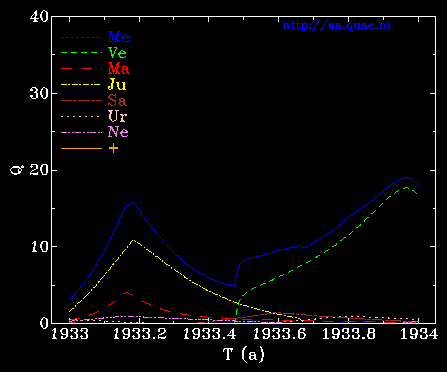This screenshot has height=372, width=447.
Task: Click the 'Ur' legend label
Action: 117,116
